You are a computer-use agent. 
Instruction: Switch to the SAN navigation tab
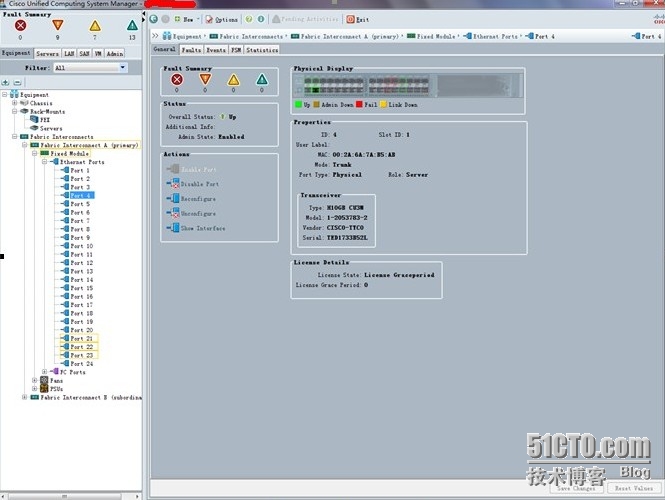(84, 53)
